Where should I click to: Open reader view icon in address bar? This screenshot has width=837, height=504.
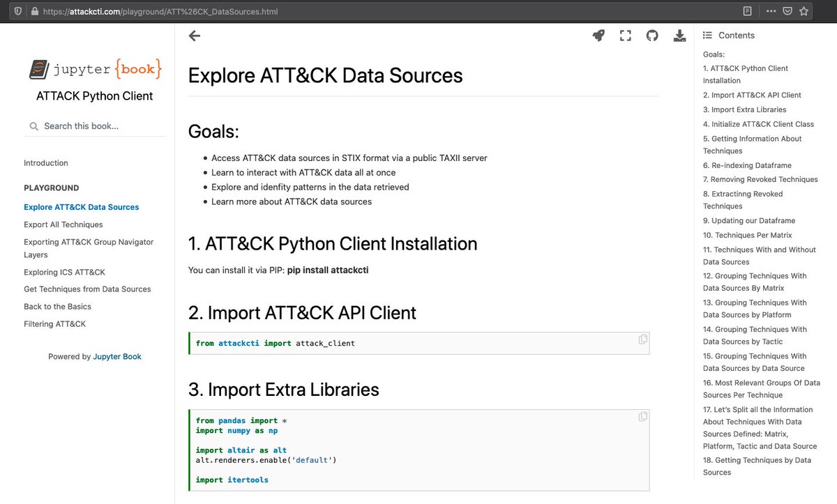click(747, 11)
